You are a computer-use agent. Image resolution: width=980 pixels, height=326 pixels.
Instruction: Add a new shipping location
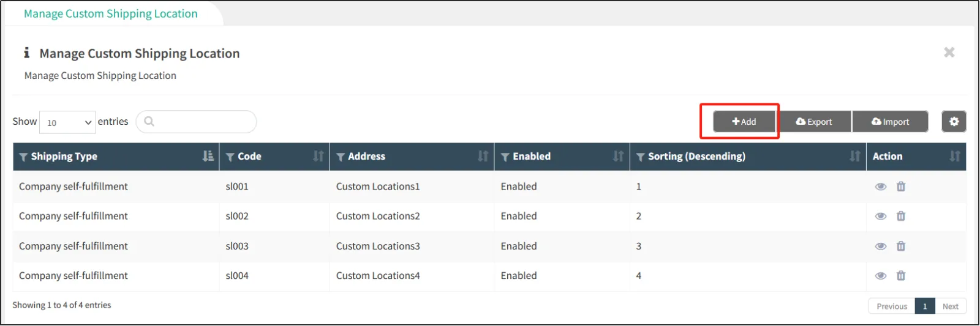pyautogui.click(x=744, y=122)
